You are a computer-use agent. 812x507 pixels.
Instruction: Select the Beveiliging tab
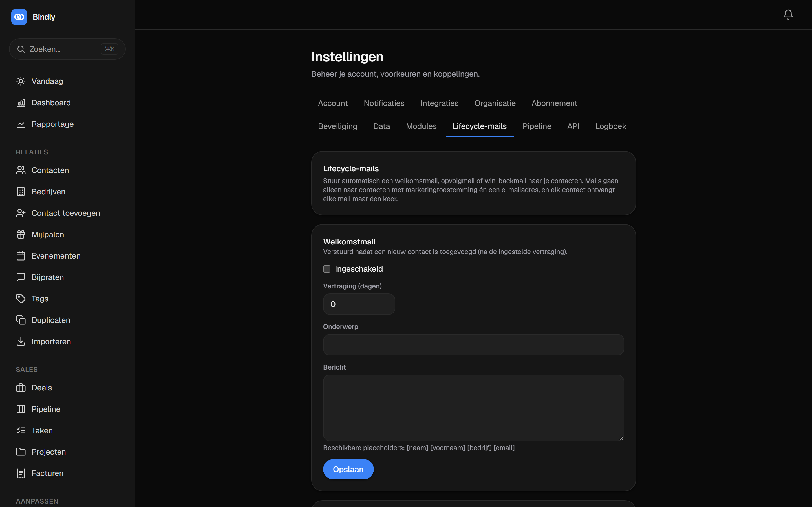click(337, 126)
